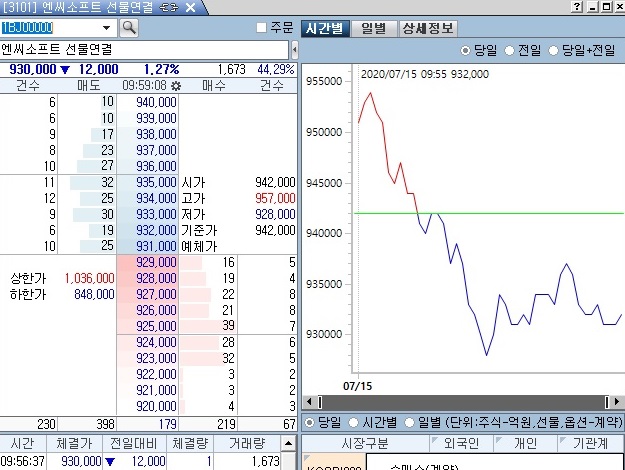Select 당일+전일 radio option above chart
The height and width of the screenshot is (470, 625).
point(554,50)
